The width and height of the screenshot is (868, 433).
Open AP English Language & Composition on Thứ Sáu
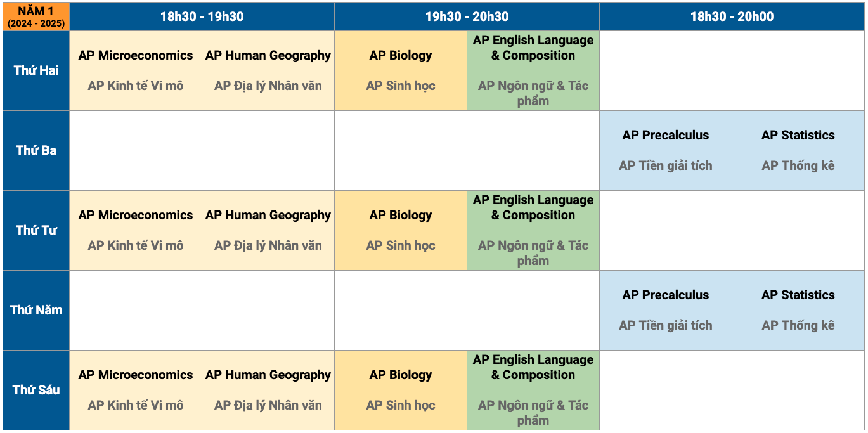click(533, 390)
